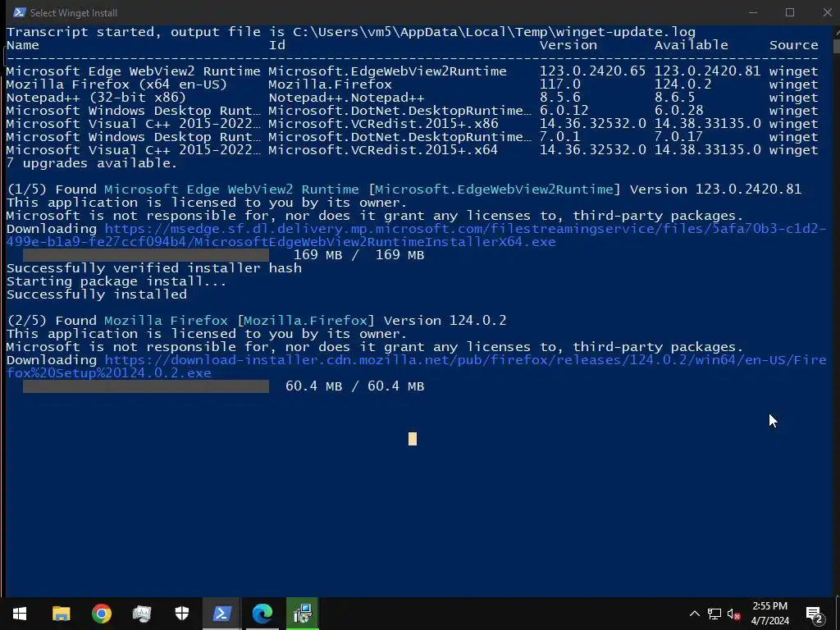Click the Notepad++ (32-bit x86) name
Image resolution: width=840 pixels, height=630 pixels.
coord(96,98)
